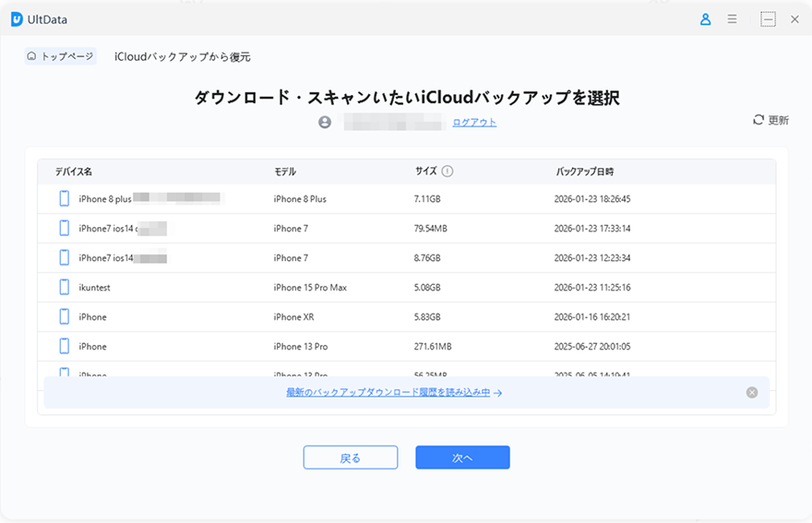Open the hamburger menu icon
Screen dimensions: 812x523
click(732, 19)
